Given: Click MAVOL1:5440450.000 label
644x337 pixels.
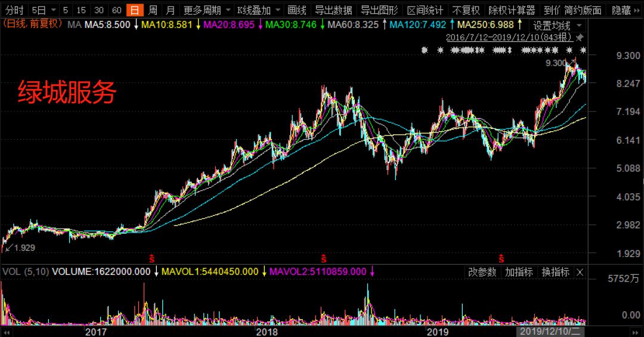Looking at the screenshot, I should pos(210,271).
